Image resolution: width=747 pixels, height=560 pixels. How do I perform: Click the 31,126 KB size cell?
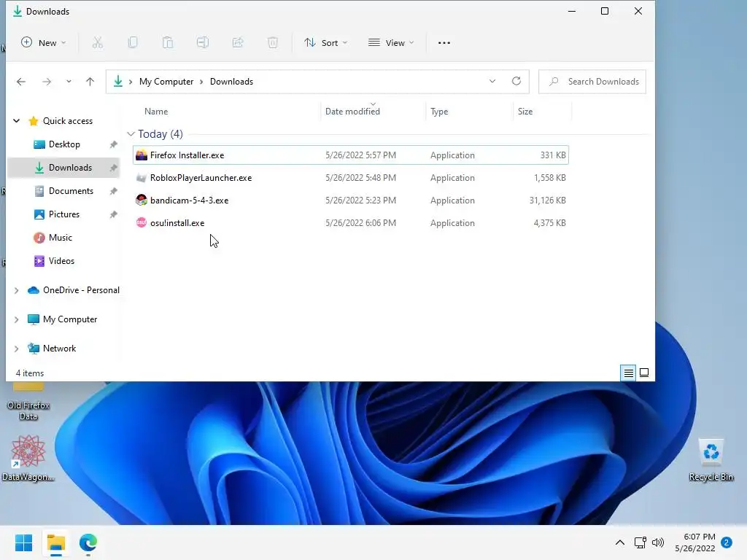coord(547,200)
